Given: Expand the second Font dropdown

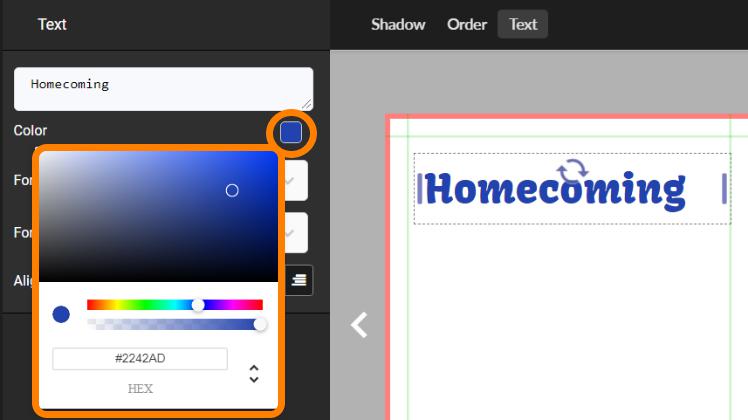Looking at the screenshot, I should point(291,233).
